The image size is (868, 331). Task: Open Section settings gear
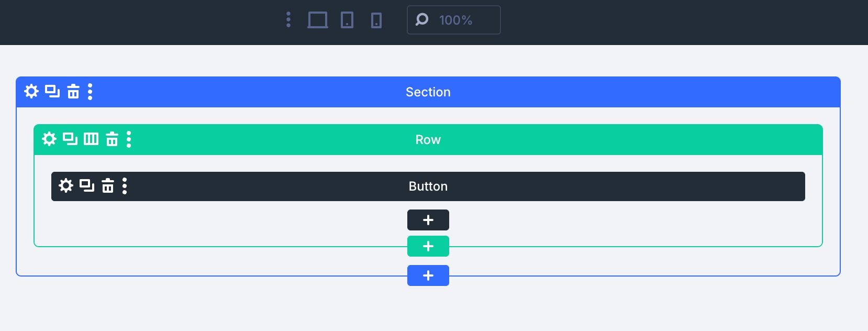pyautogui.click(x=31, y=92)
